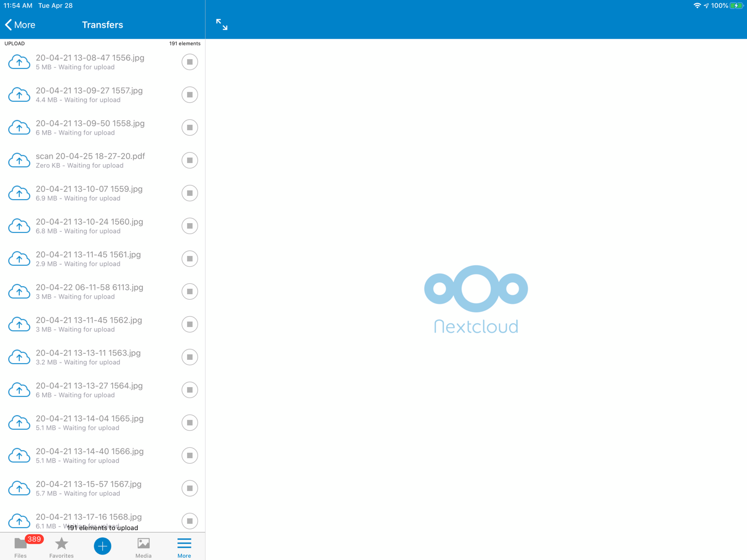The image size is (747, 560).
Task: Select file name 20-04-21 13-15-57 1567.jpg
Action: coord(89,484)
